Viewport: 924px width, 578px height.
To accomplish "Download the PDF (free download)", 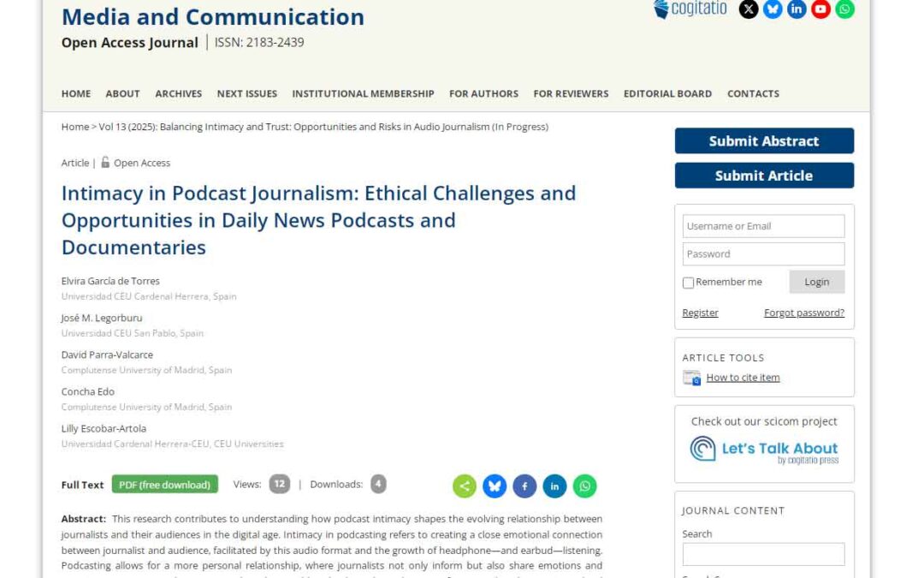I will click(165, 484).
